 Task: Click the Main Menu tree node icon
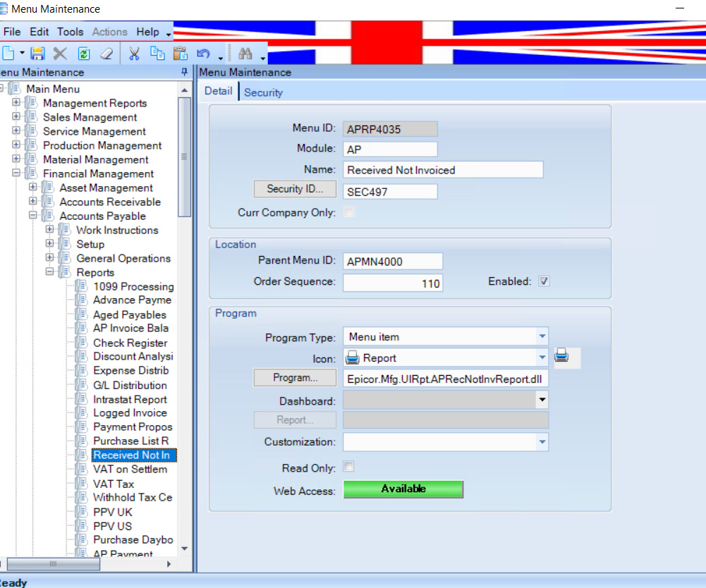14,89
